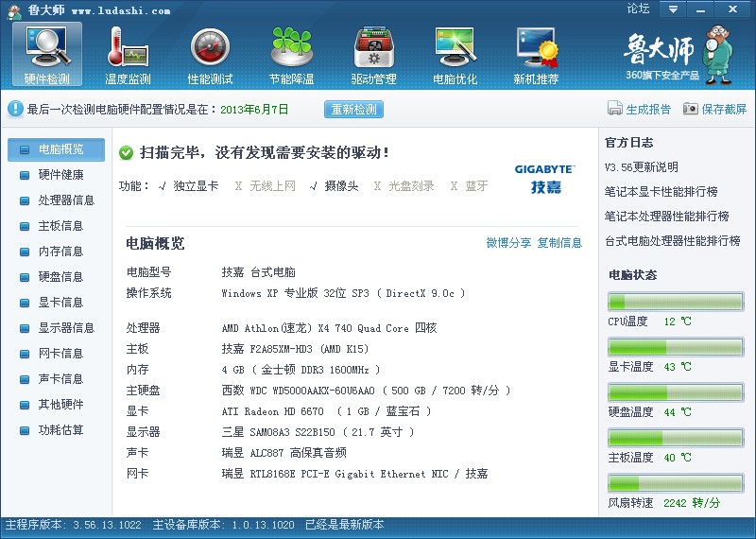The width and height of the screenshot is (756, 539).
Task: Click the 技嘉 F2A85XM-HD3 motherboard text
Action: (x=295, y=349)
